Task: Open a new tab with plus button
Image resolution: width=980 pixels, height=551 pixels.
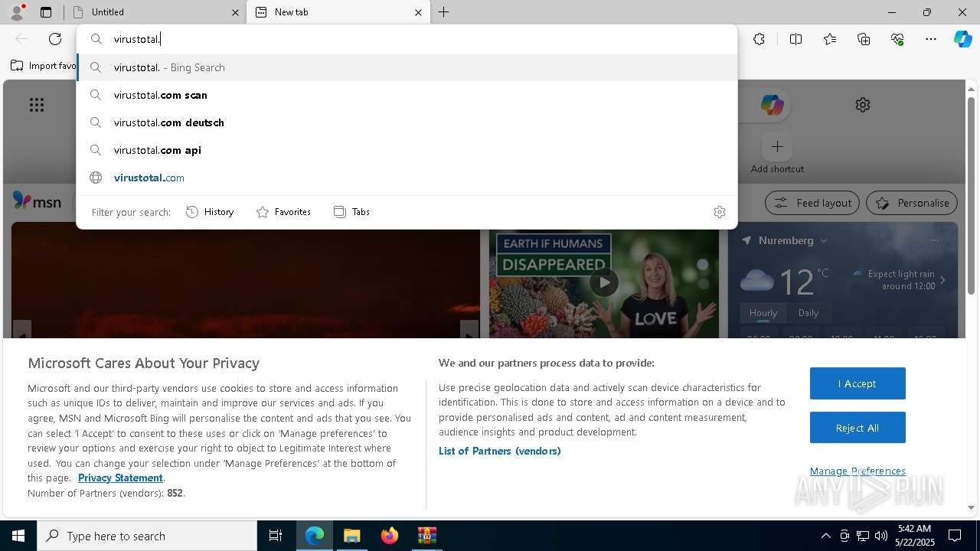Action: point(444,12)
